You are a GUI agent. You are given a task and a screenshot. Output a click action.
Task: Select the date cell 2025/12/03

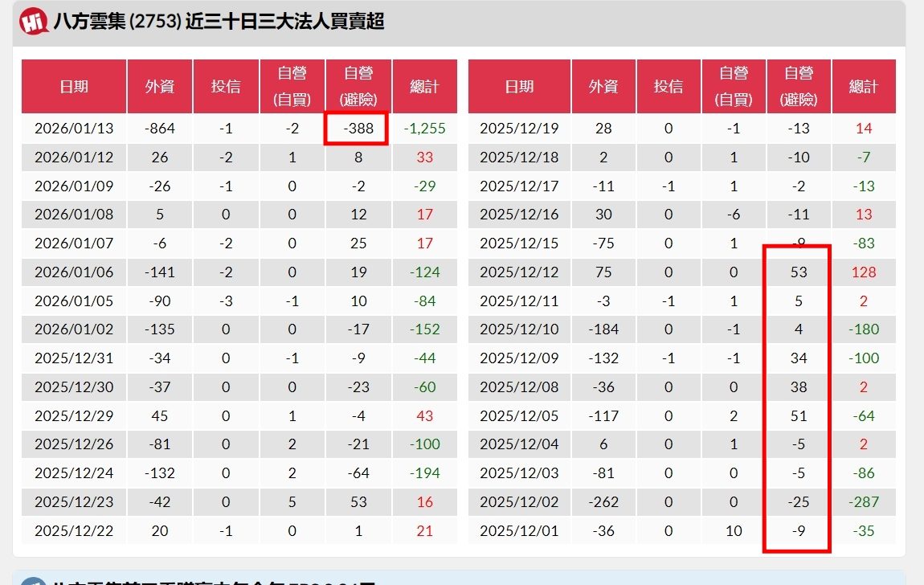[519, 473]
